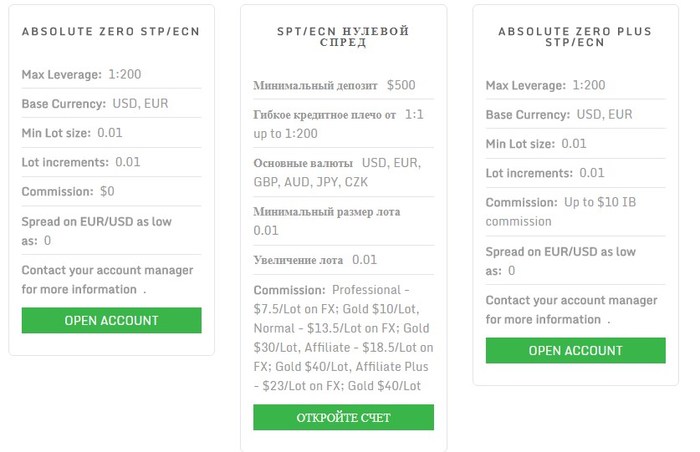Click Основные валюты currencies row
This screenshot has width=700, height=452.
[343, 172]
